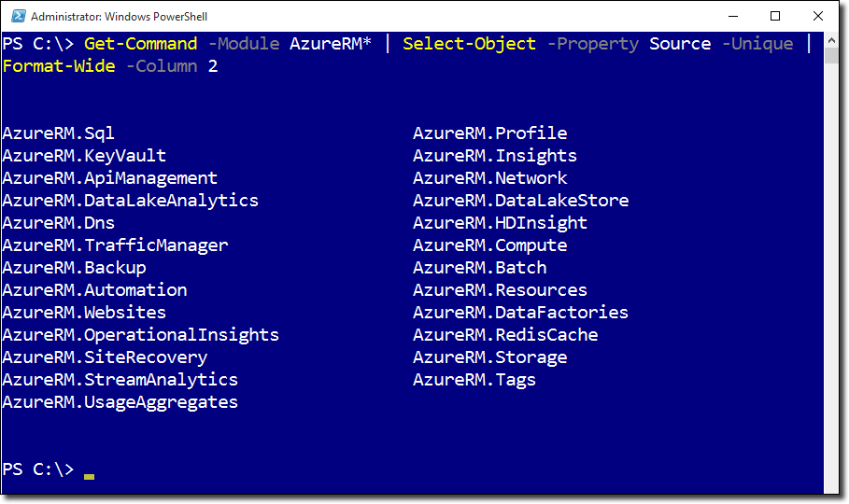Click the Select-Object cmdlet text
This screenshot has width=849, height=504.
pyautogui.click(x=470, y=44)
